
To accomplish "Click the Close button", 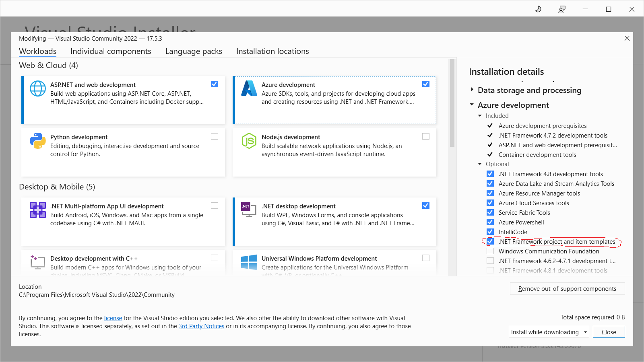I will [609, 332].
